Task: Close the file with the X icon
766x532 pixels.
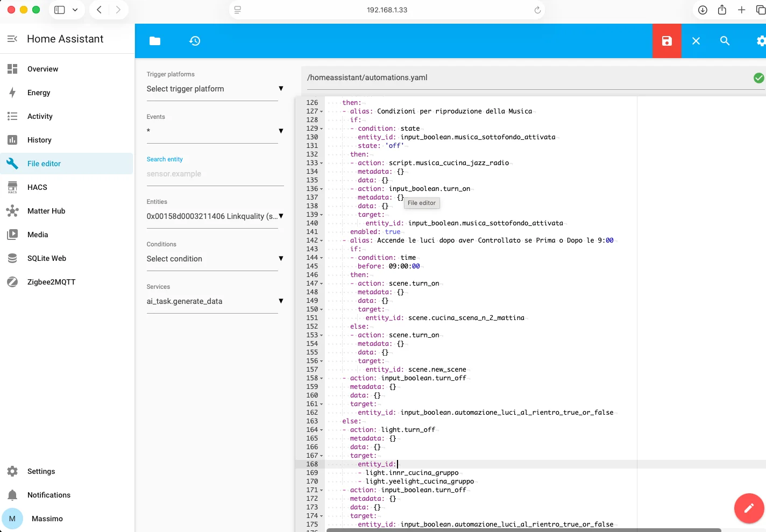Action: 696,41
